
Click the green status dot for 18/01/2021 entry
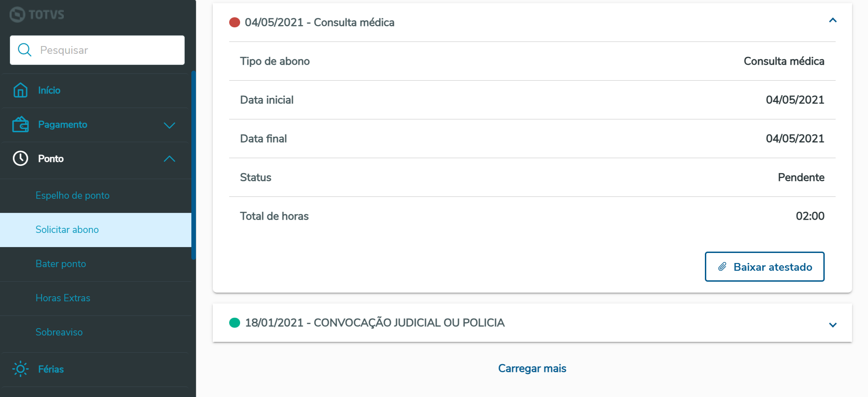[x=235, y=323]
